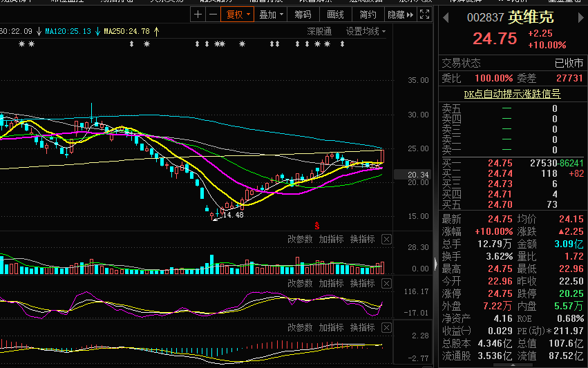
Task: Click the 涨停 24.75 value
Action: coord(500,293)
